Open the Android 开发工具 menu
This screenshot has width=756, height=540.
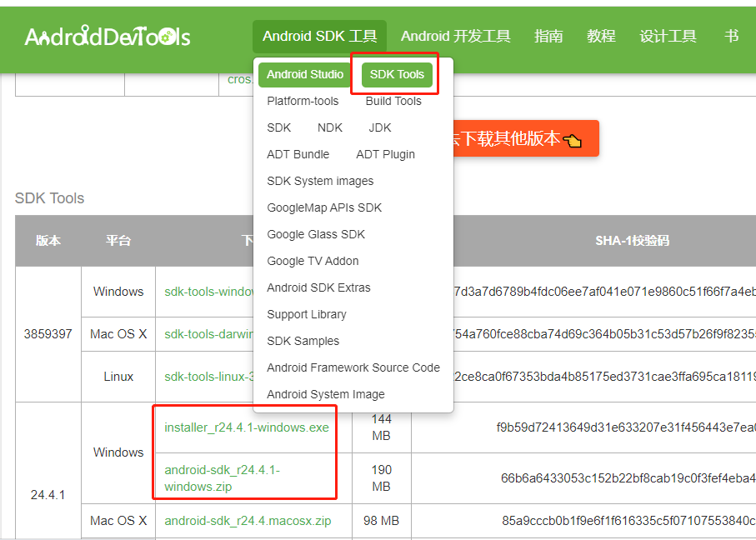click(456, 36)
